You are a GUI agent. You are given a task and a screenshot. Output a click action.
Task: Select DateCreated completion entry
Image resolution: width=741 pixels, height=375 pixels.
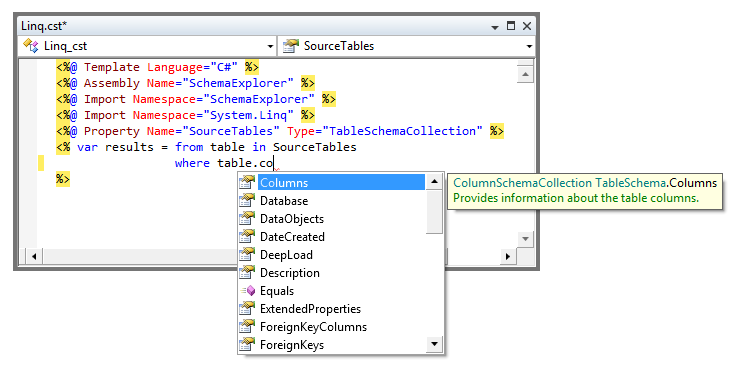coord(292,237)
